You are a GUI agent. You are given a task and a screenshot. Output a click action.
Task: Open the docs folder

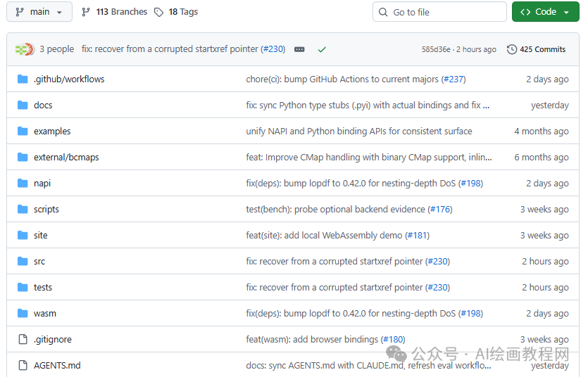[x=43, y=106]
